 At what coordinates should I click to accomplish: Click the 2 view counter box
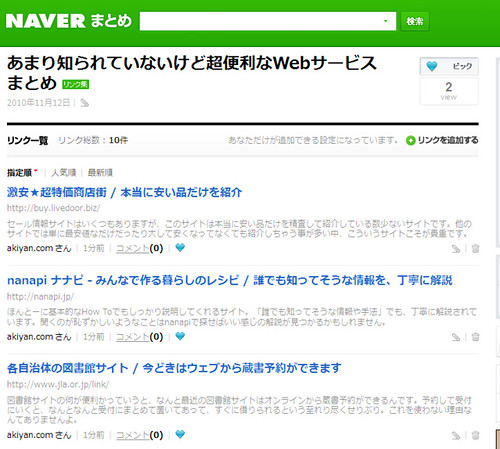click(x=449, y=91)
